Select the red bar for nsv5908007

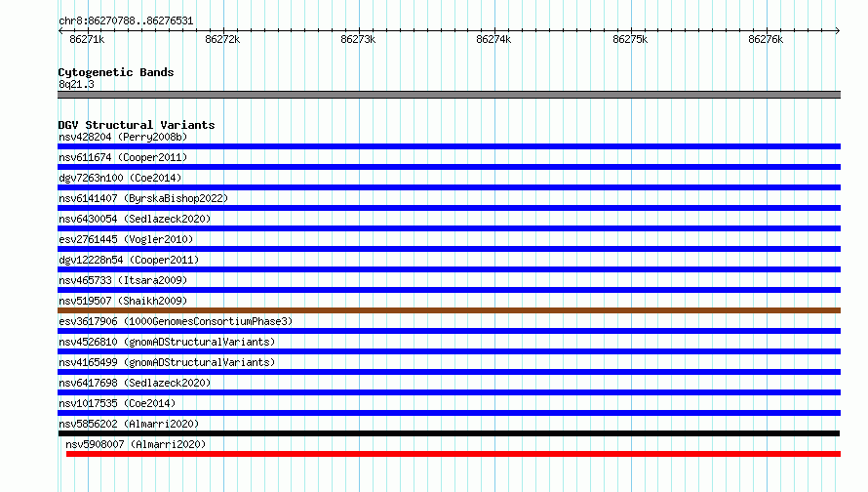tap(454, 454)
